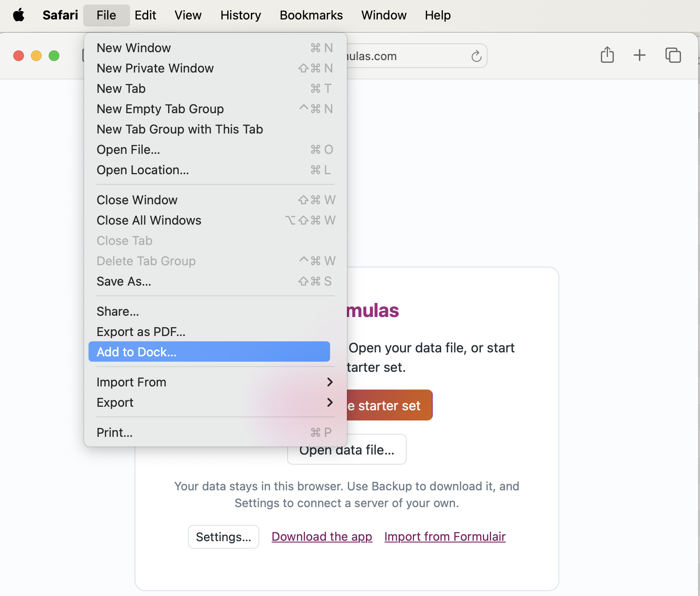This screenshot has height=596, width=700.
Task: Click the green fullscreen window button
Action: [x=54, y=56]
